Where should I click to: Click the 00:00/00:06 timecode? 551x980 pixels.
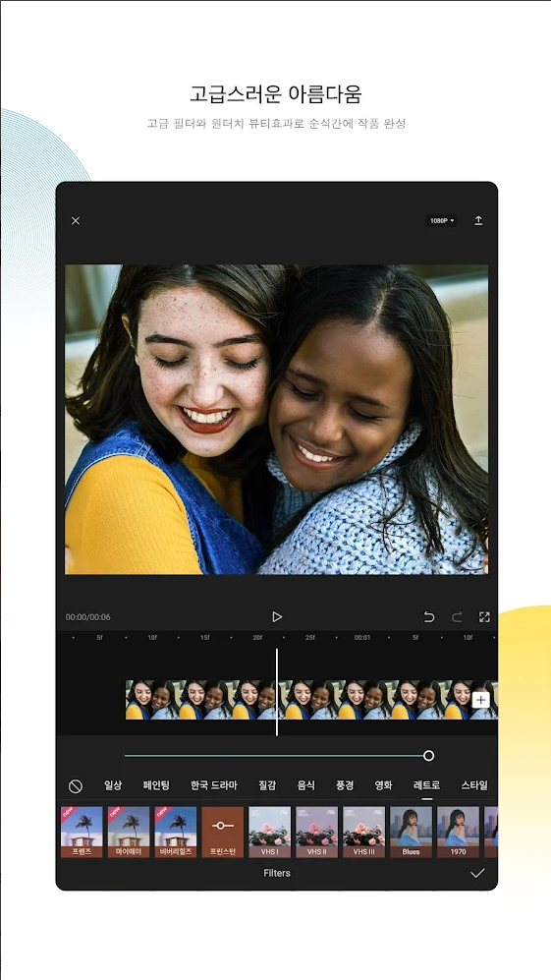pyautogui.click(x=88, y=617)
